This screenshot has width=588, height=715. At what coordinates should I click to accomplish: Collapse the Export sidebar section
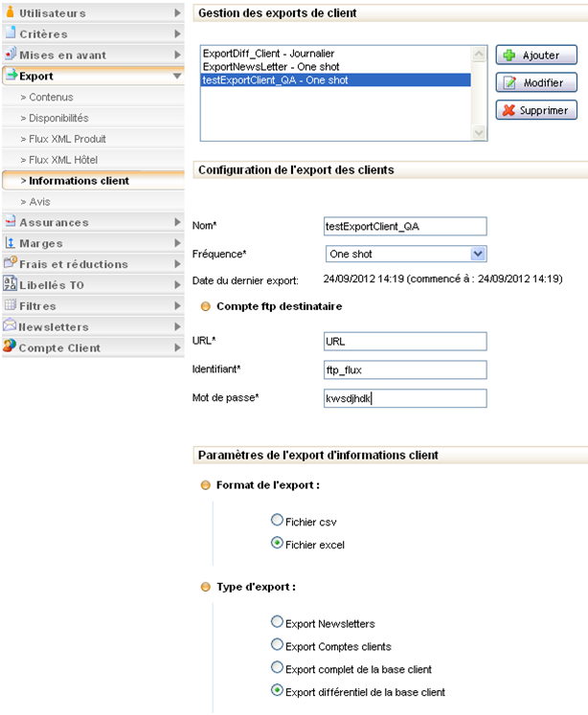pyautogui.click(x=176, y=76)
